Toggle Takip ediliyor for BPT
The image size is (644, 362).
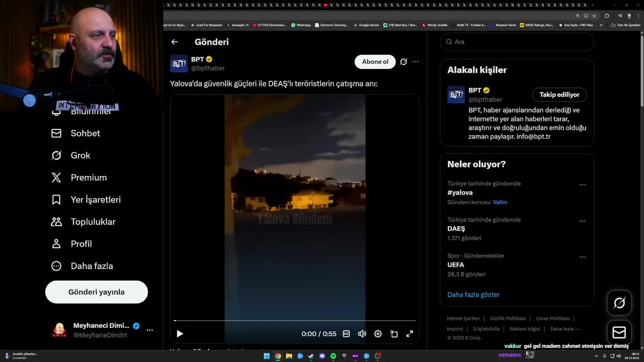click(559, 95)
